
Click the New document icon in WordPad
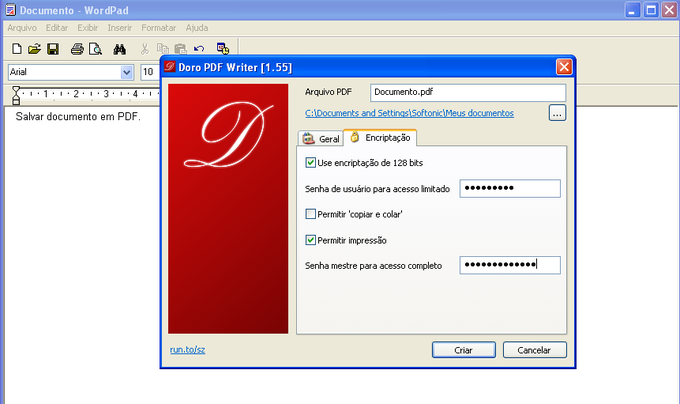pyautogui.click(x=16, y=49)
